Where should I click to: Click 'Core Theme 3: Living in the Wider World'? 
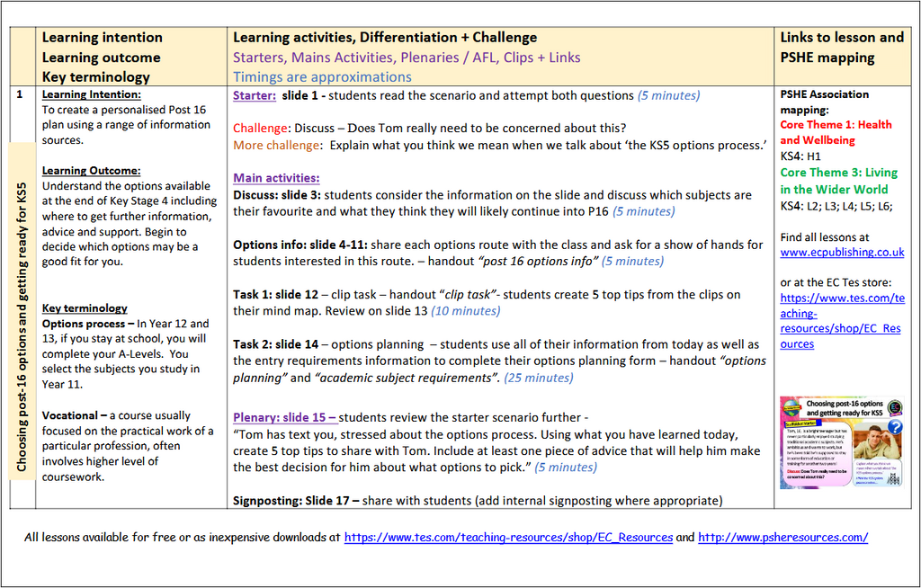(839, 181)
